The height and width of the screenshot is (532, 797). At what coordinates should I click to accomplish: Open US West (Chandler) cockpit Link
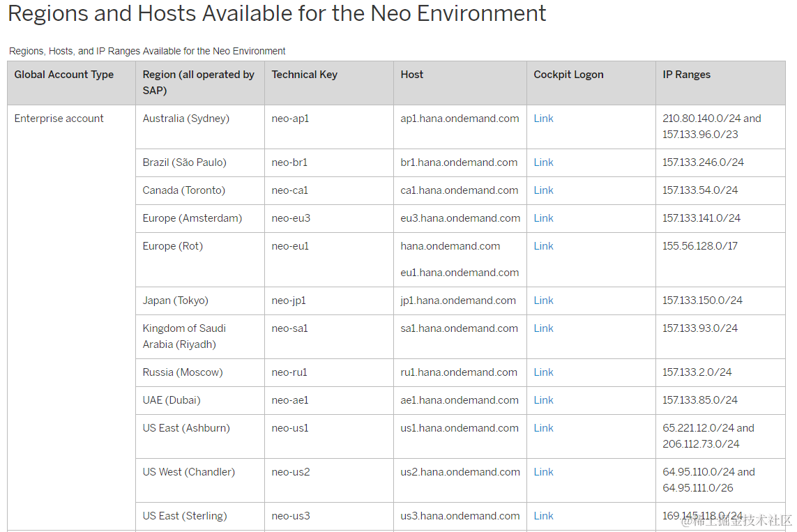pos(543,472)
